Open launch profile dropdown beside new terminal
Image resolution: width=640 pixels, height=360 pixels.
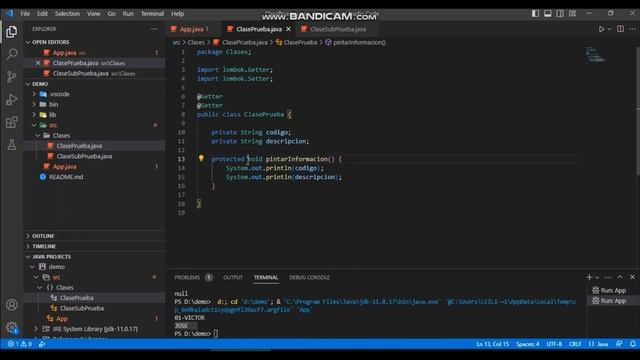coord(597,277)
